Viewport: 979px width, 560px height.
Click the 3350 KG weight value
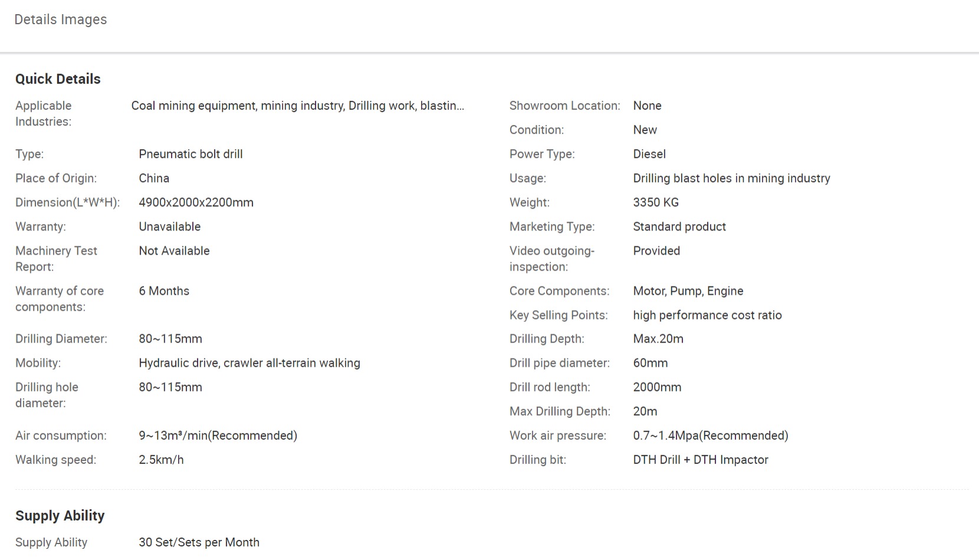(x=656, y=202)
